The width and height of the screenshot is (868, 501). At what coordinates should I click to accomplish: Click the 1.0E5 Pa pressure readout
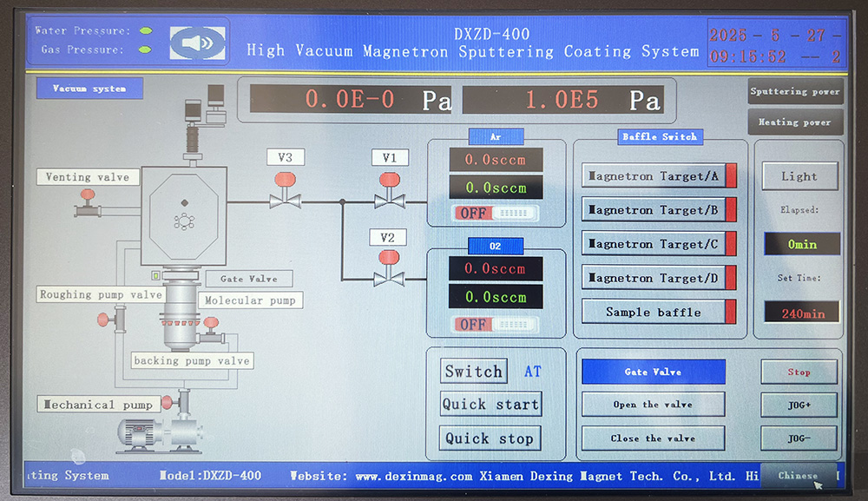563,100
